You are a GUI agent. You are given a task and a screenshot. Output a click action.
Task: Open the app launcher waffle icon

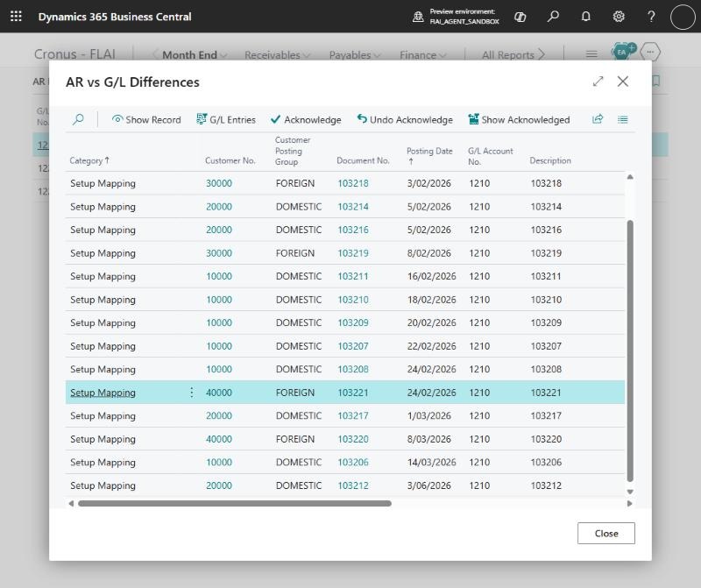point(16,17)
